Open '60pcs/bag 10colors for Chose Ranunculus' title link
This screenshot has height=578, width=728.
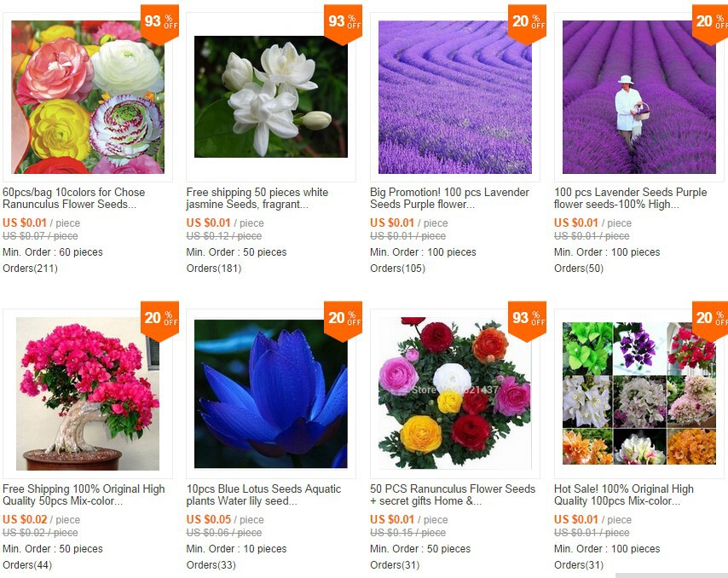[x=74, y=199]
